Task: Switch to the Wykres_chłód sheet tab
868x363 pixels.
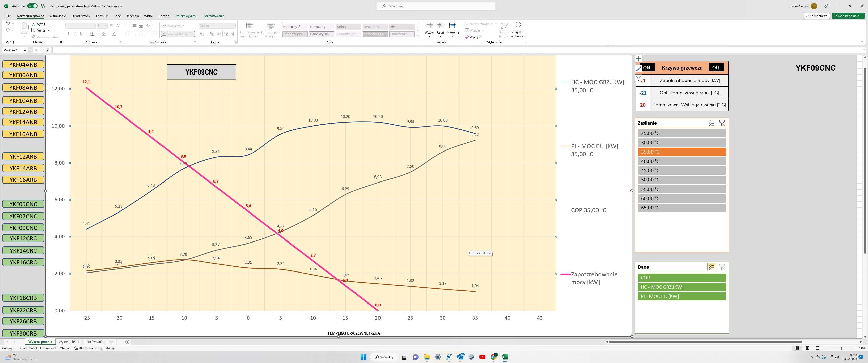Action: point(69,342)
